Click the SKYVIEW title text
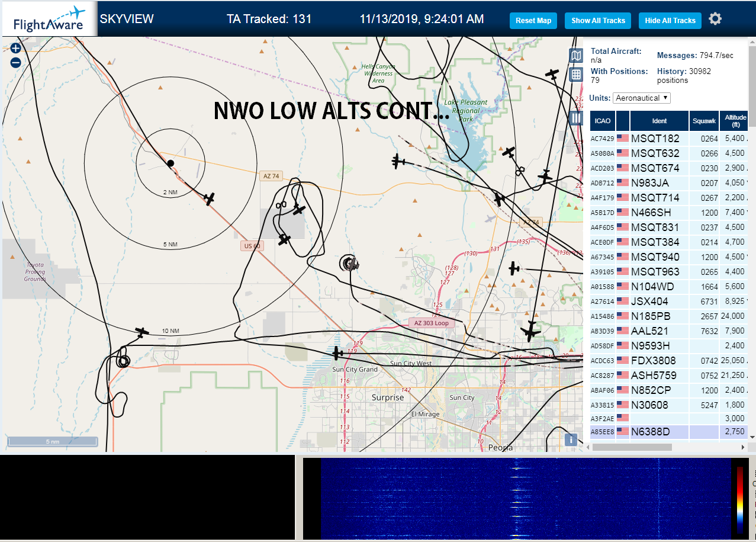Image resolution: width=756 pixels, height=542 pixels. click(x=126, y=19)
